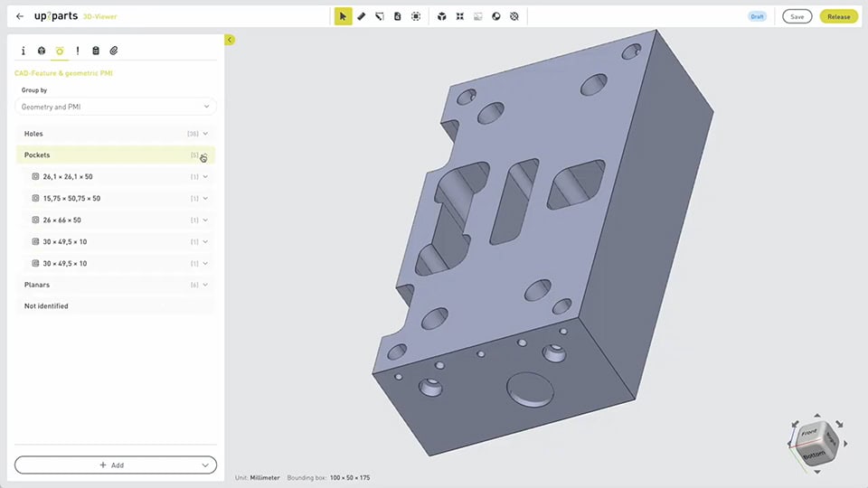The image size is (868, 488).
Task: Toggle the shaded sphere render mode icon
Action: [496, 16]
